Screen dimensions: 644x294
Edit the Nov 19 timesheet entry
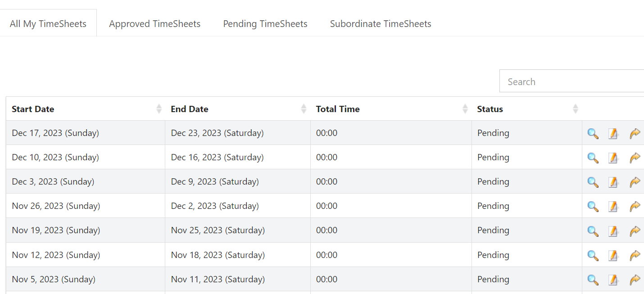coord(613,231)
